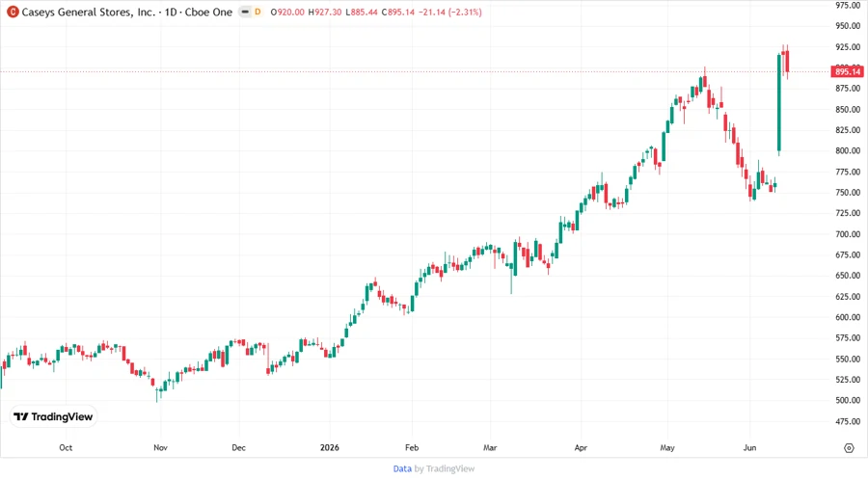Click the May label on time axis
Viewport: 868px width, 480px height.
coord(667,447)
